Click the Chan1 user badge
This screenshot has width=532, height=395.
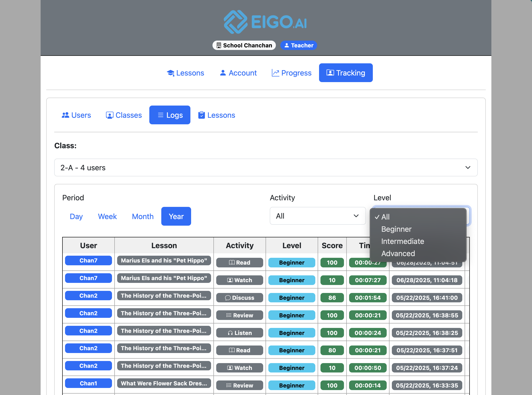tap(89, 384)
